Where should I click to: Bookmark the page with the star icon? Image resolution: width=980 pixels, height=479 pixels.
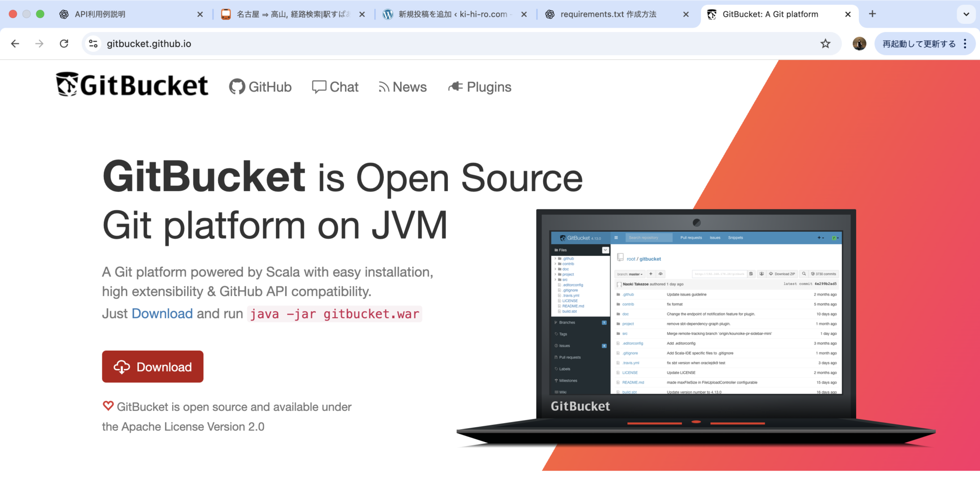(x=825, y=44)
